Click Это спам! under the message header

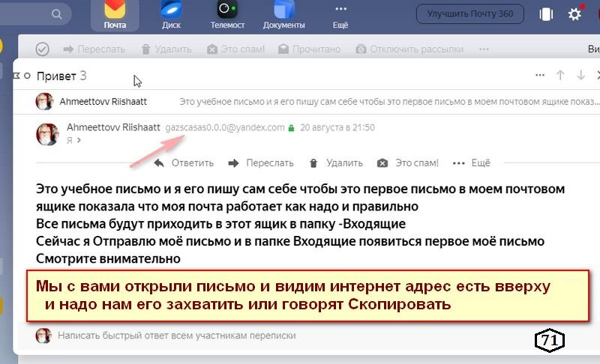tap(407, 163)
